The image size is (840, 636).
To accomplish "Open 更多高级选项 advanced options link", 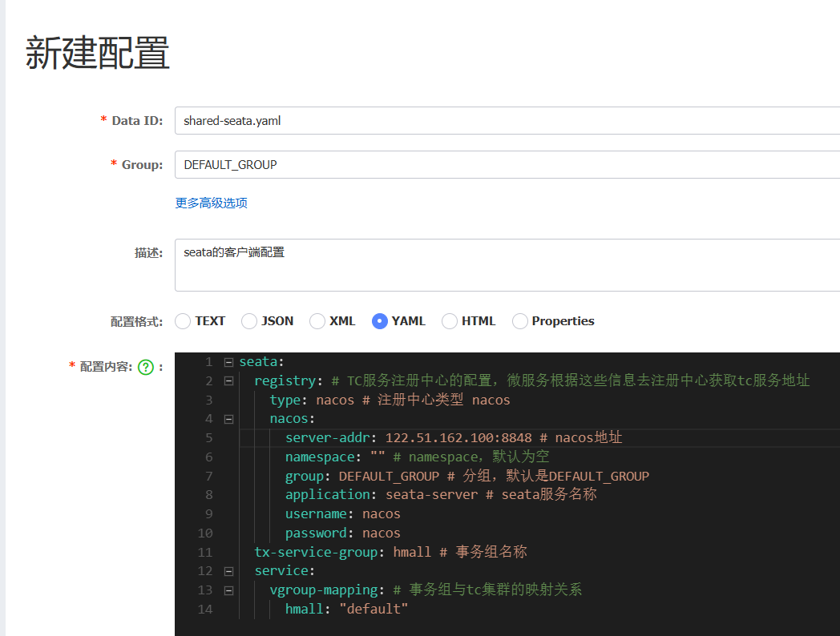I will pyautogui.click(x=210, y=203).
